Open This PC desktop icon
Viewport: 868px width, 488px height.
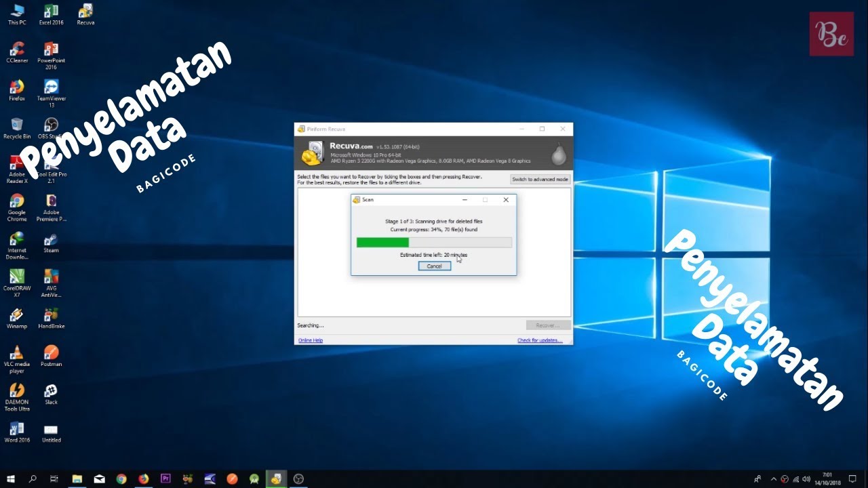tap(17, 14)
